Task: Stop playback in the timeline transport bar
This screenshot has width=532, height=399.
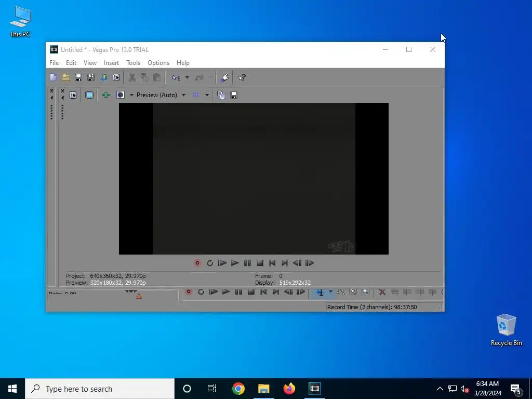Action: tap(251, 292)
